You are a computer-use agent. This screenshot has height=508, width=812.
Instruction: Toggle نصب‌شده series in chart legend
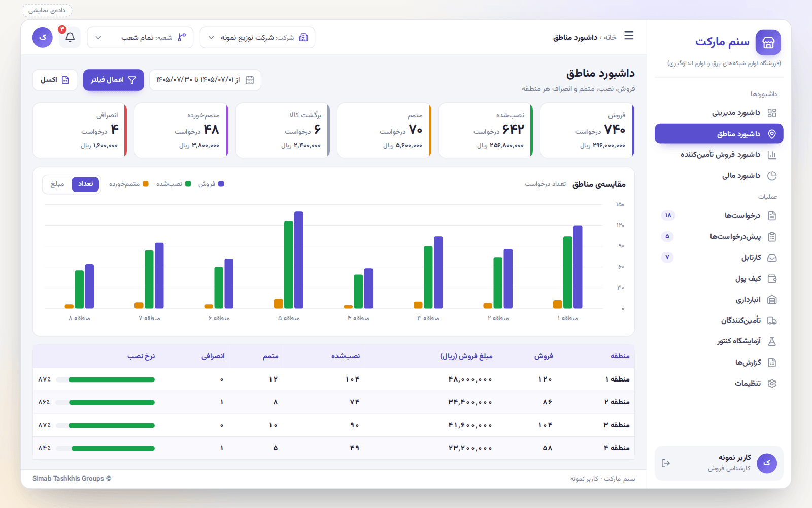[174, 184]
